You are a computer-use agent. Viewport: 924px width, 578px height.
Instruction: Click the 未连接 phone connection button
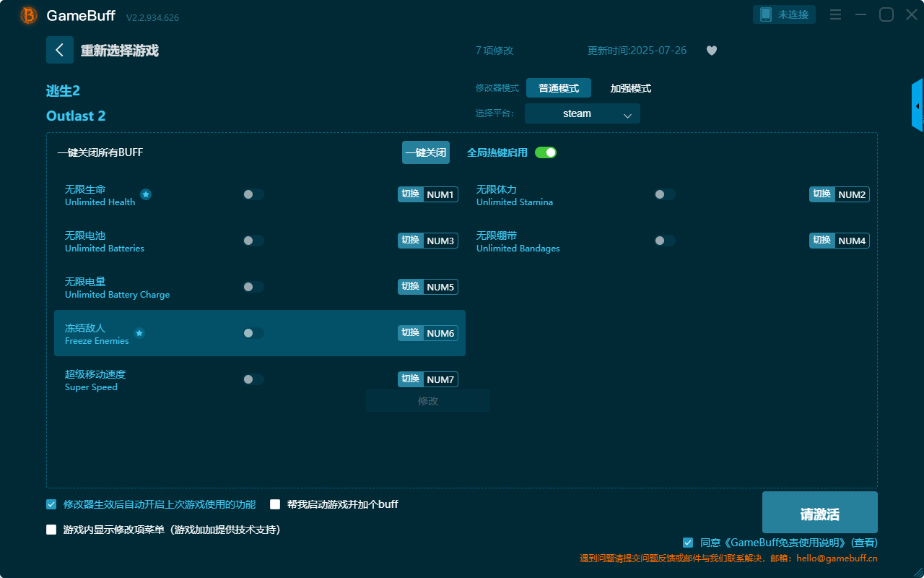point(785,14)
